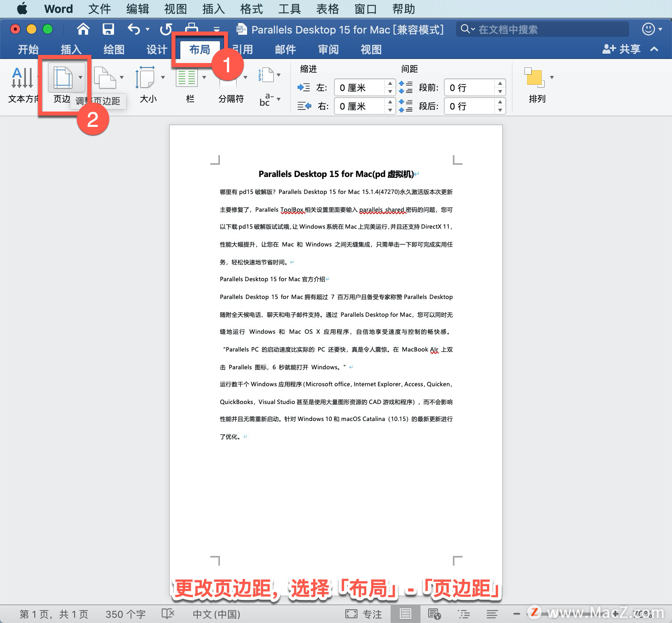
Task: Open the Word application menu
Action: tap(59, 9)
